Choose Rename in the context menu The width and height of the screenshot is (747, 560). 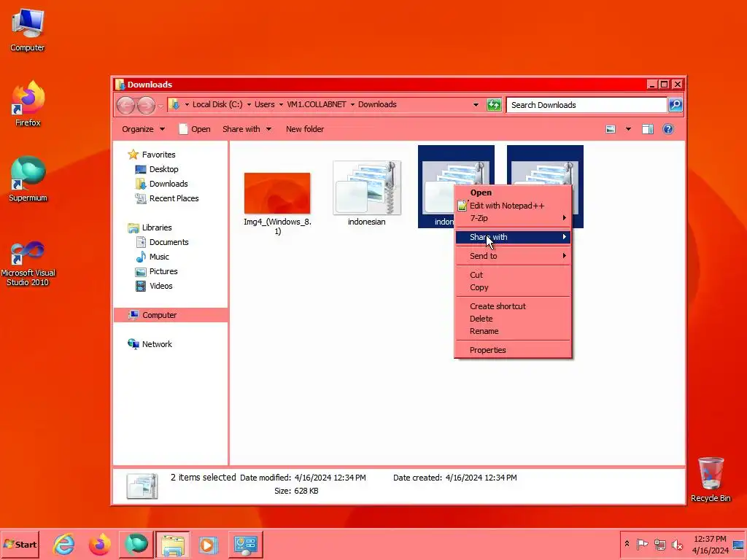(513, 331)
